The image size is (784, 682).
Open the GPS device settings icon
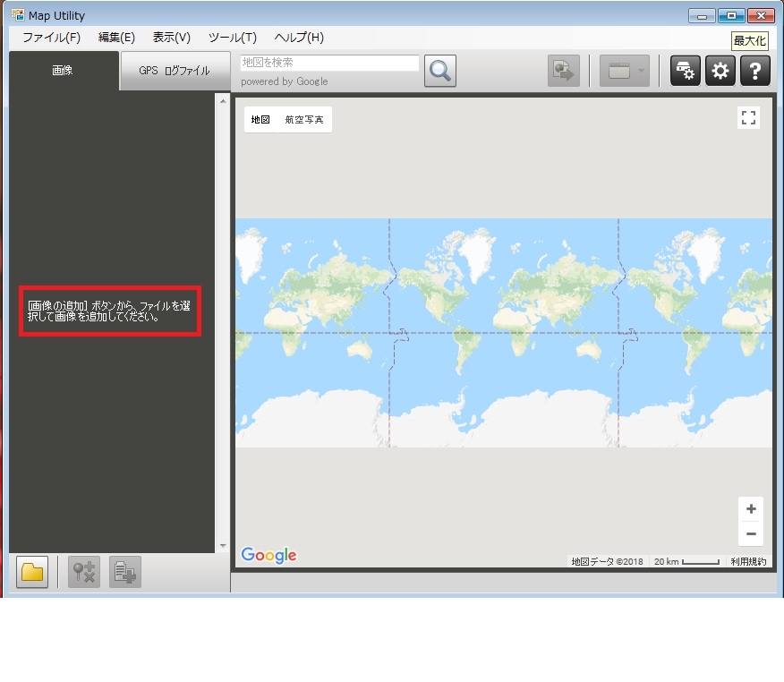coord(685,70)
